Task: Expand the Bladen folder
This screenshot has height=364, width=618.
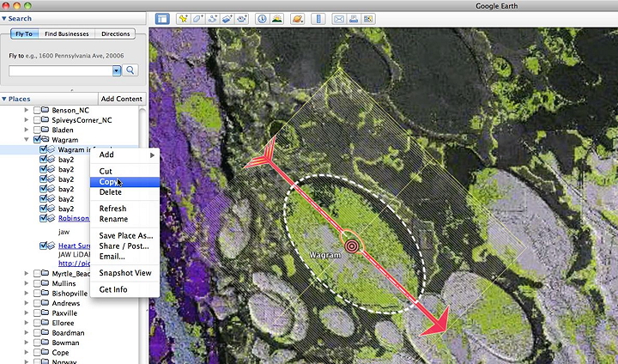Action: click(x=27, y=130)
